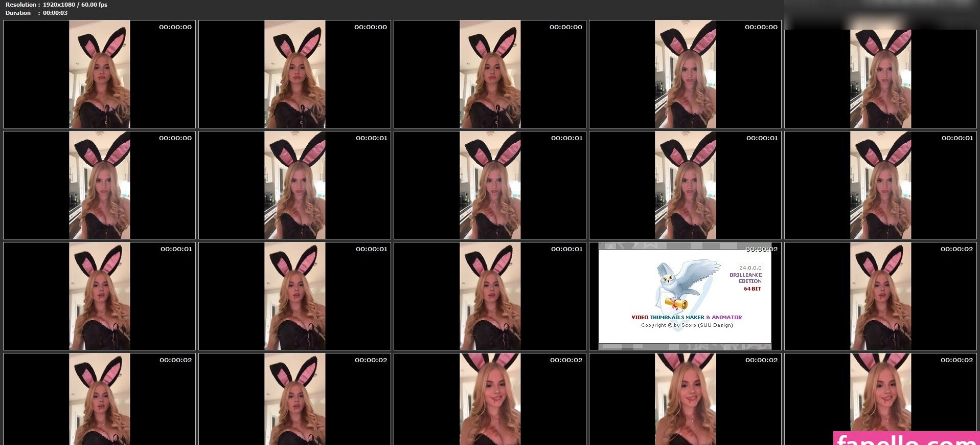This screenshot has width=980, height=445.
Task: Select the first thumbnail in the third row
Action: tap(99, 296)
